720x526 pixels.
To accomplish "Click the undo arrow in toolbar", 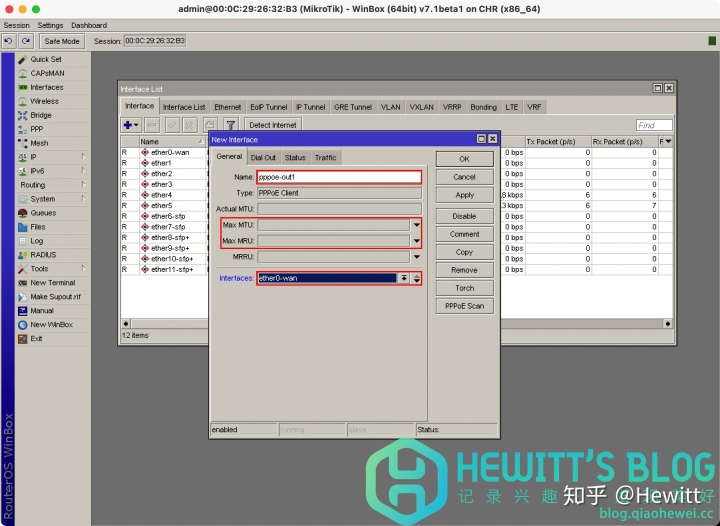I will tap(8, 41).
